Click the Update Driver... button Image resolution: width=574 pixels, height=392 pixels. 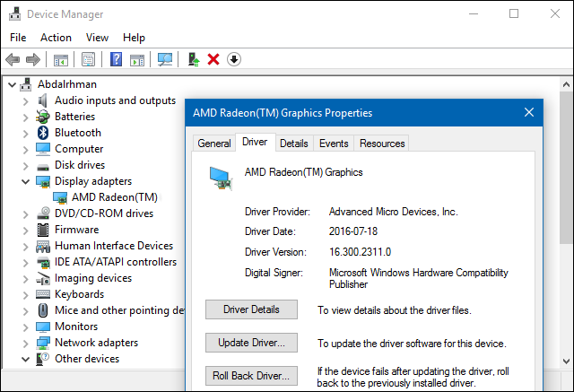pos(251,343)
